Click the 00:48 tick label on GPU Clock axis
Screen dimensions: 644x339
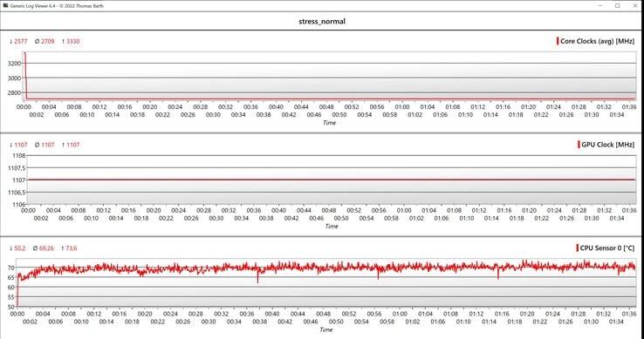point(329,210)
